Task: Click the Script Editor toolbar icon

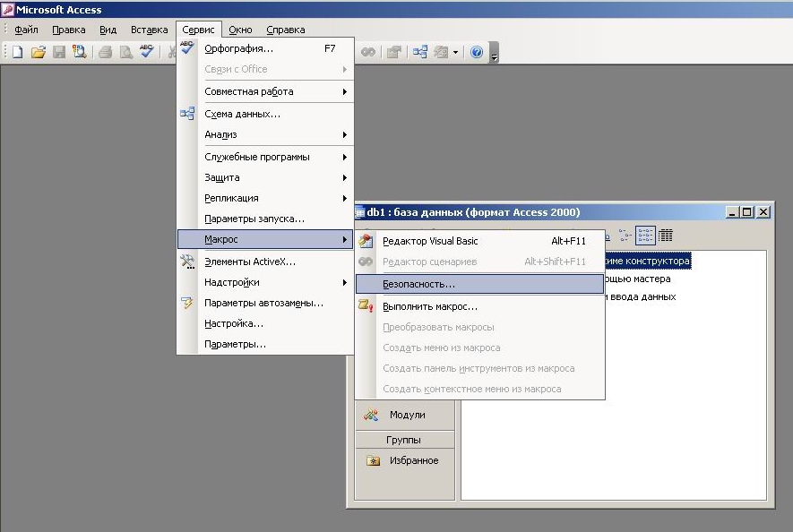Action: [x=367, y=52]
